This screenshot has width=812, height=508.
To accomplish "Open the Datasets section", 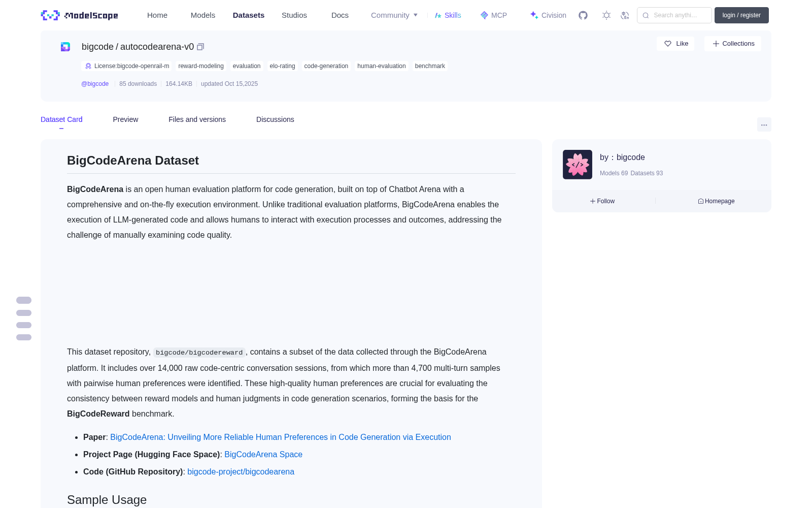I will 249,15.
